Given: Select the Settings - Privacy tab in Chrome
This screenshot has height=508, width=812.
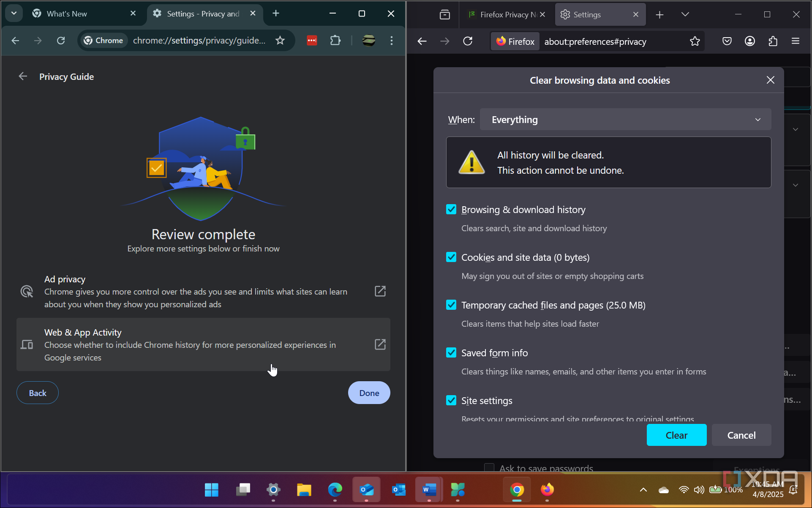Looking at the screenshot, I should click(205, 14).
